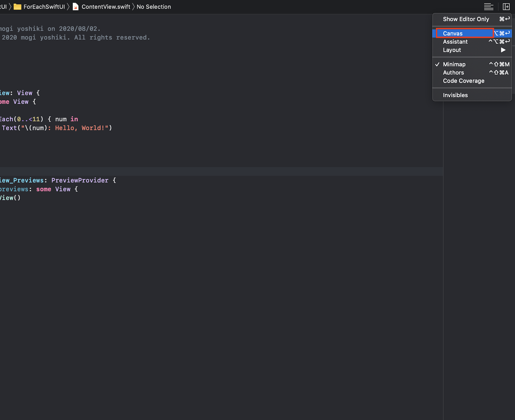
Task: Click the "Hello, World!" string in code
Action: (x=82, y=128)
